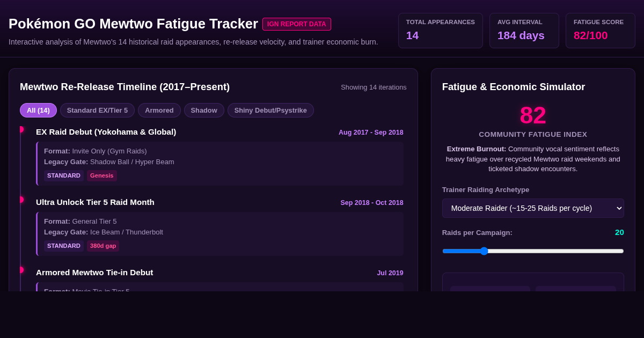644x338 pixels.
Task: Click the Legacy Gate Ice Beam / Thunderbolt line
Action: click(104, 232)
